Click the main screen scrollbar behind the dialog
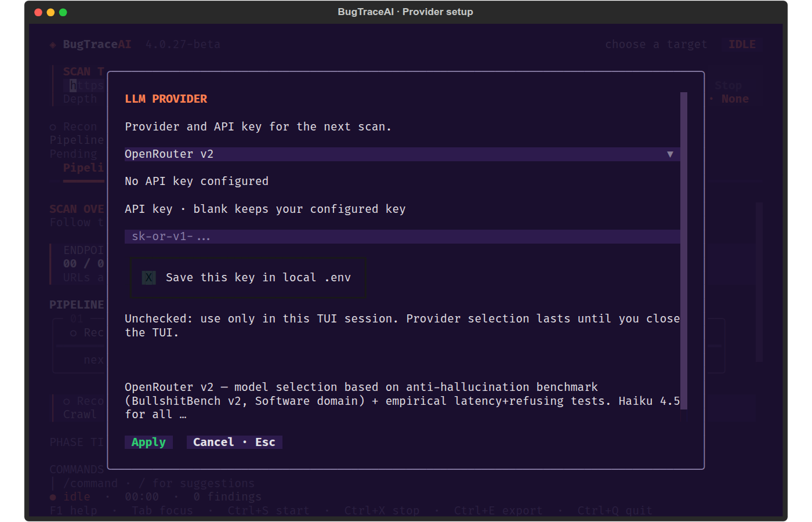812x522 pixels. pos(759,282)
